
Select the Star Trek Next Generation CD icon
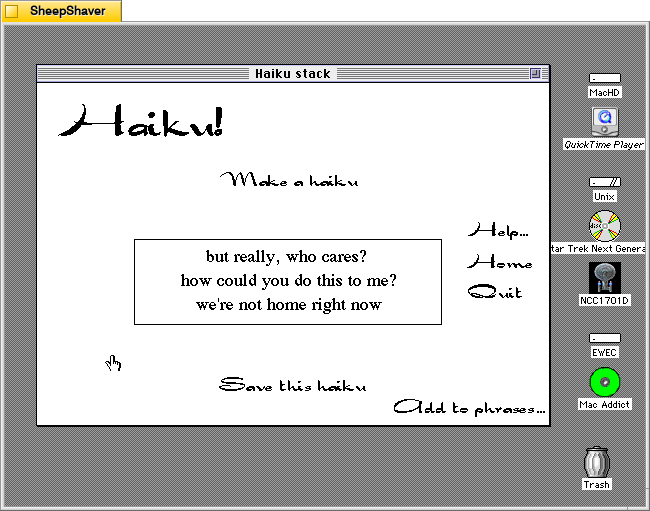pyautogui.click(x=605, y=226)
